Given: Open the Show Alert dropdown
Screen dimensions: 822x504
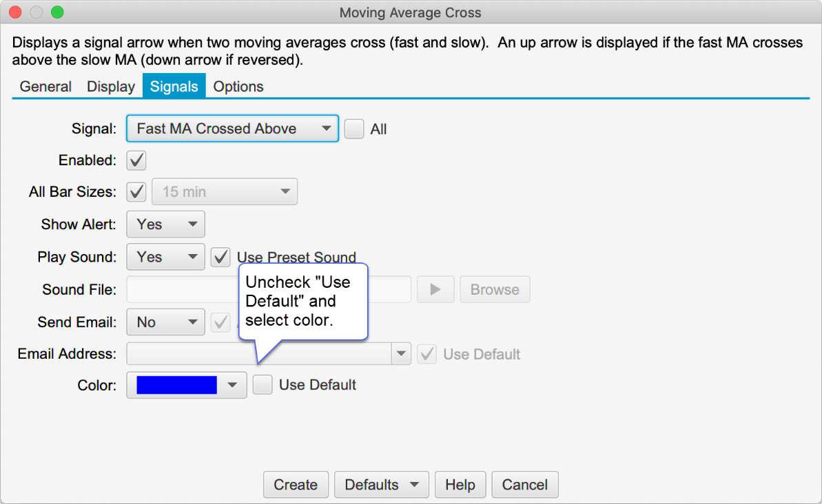Looking at the screenshot, I should 165,224.
